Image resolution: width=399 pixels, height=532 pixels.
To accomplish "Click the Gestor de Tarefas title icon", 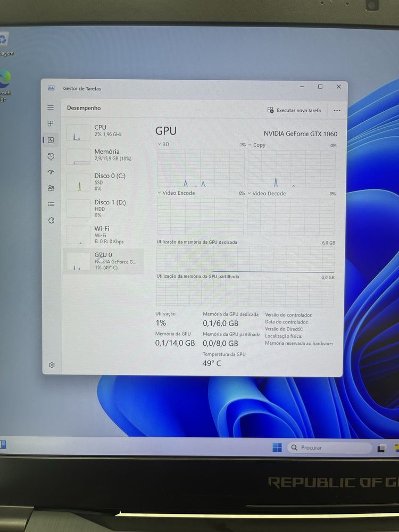I will [x=51, y=88].
